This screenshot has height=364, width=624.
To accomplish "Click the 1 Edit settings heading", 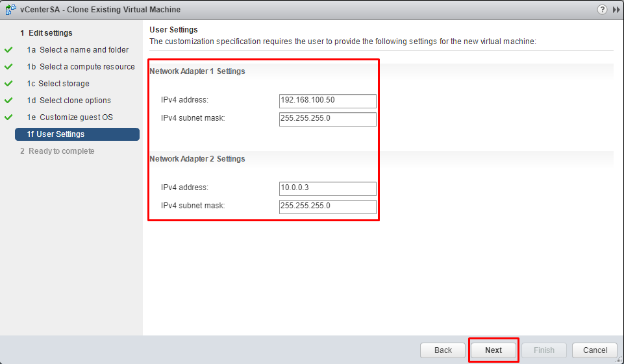I will point(46,33).
